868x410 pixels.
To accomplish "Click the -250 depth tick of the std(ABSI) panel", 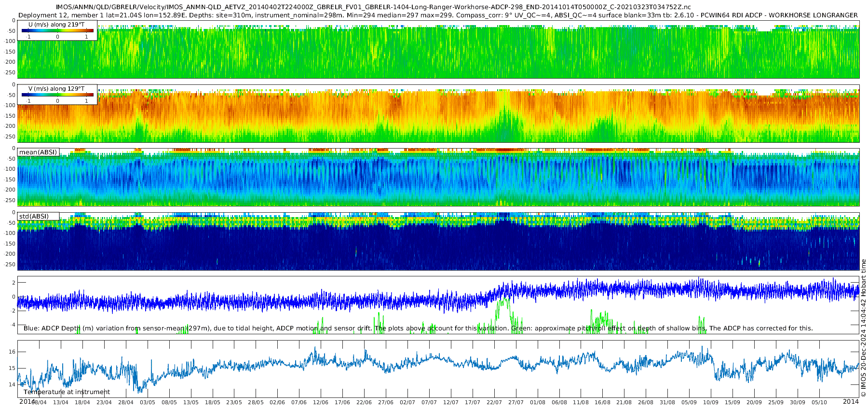I will click(10, 264).
